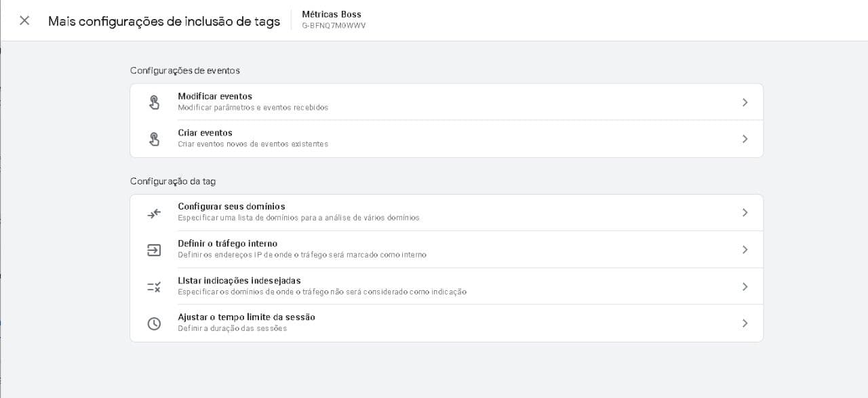
Task: Open Ajustar o tempo limite da sessão
Action: coord(246,317)
